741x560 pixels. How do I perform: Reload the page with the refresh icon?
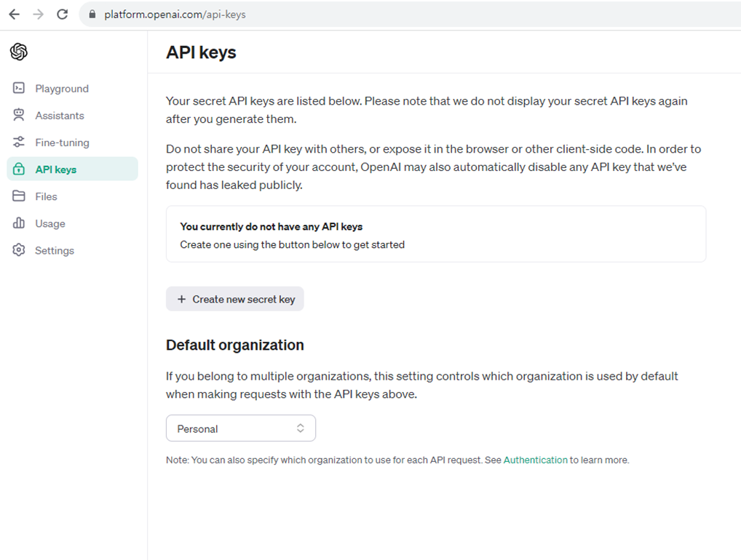[63, 14]
